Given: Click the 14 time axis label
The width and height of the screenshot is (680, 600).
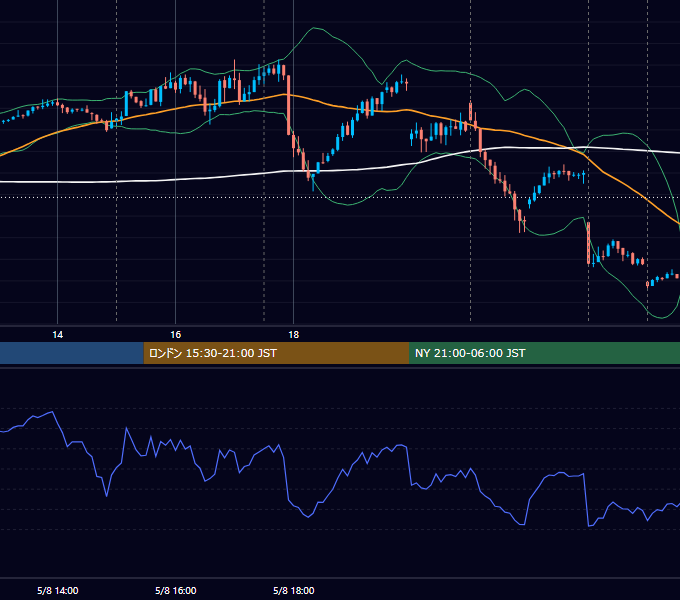Looking at the screenshot, I should (57, 335).
